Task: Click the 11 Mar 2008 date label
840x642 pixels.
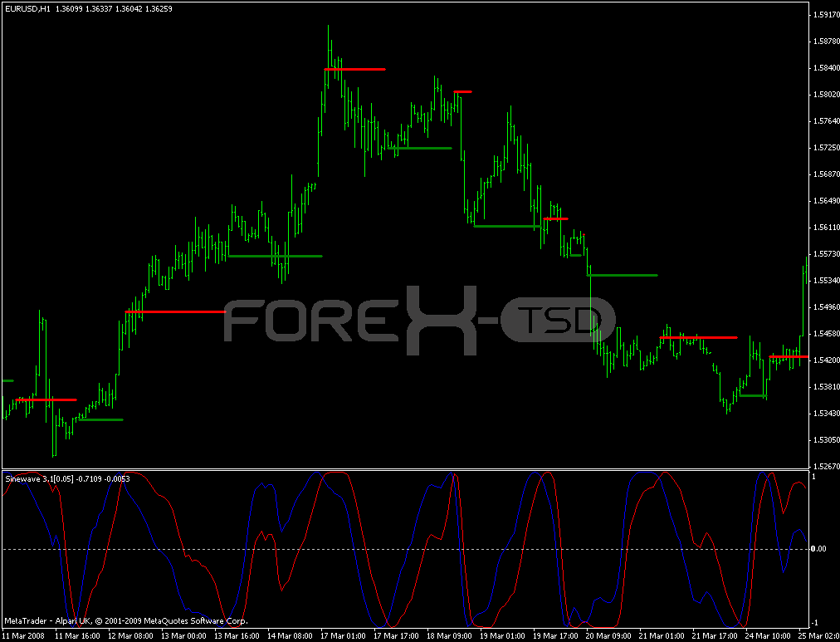Action: point(23,636)
